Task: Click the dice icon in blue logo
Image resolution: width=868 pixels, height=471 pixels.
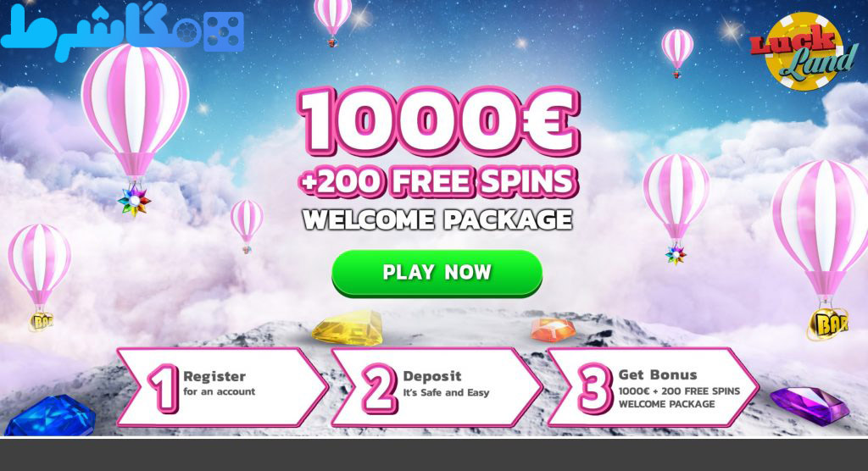Action: (224, 31)
